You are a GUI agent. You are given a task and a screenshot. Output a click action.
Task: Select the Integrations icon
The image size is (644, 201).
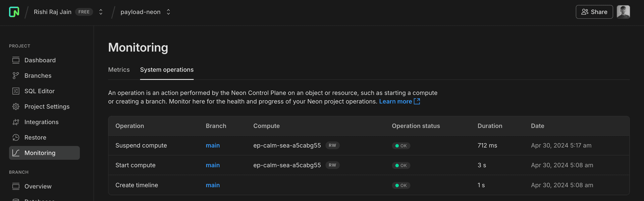(16, 122)
